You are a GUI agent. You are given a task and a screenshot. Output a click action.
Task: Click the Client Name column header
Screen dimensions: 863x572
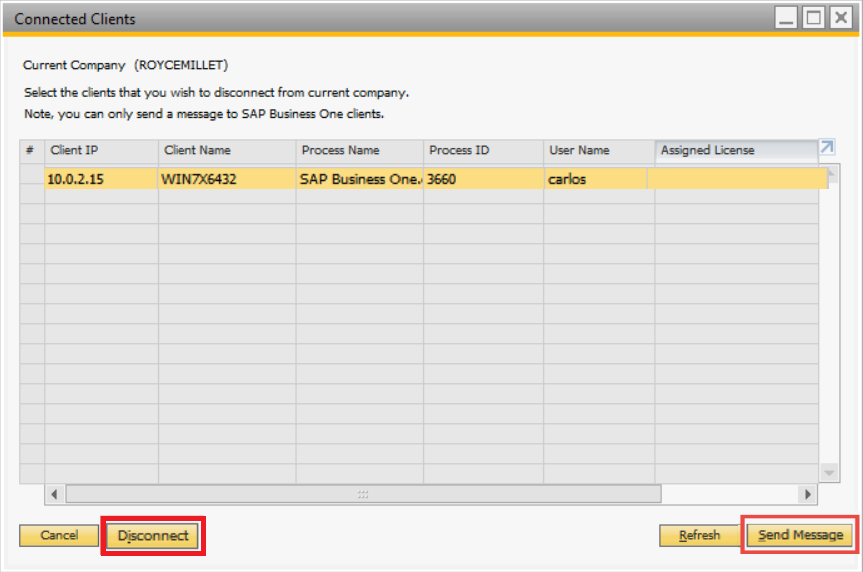pyautogui.click(x=227, y=150)
